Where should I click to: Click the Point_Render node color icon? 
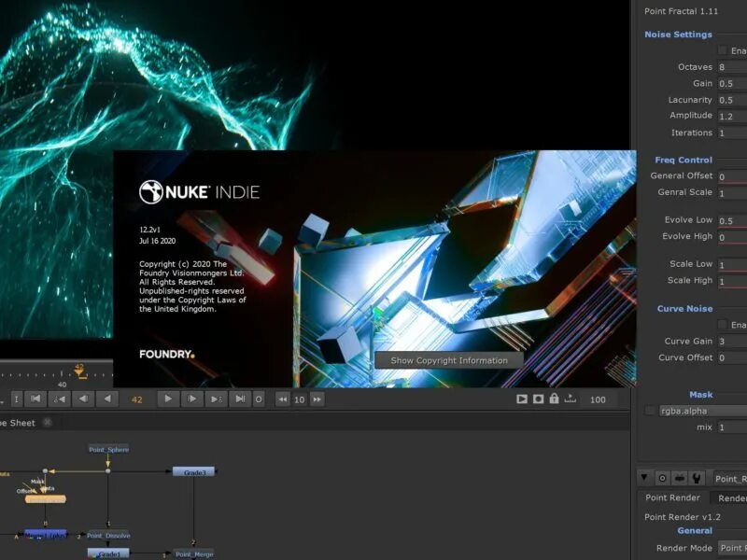(x=680, y=478)
